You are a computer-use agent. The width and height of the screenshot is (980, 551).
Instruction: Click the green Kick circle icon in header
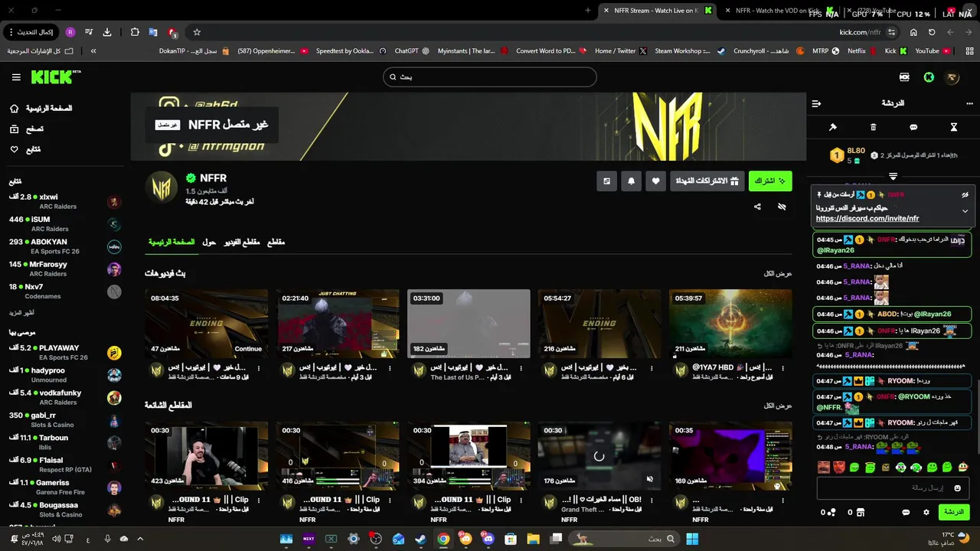[929, 77]
